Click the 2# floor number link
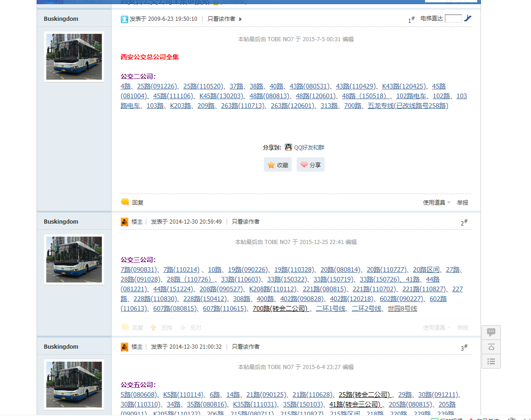 (x=463, y=223)
